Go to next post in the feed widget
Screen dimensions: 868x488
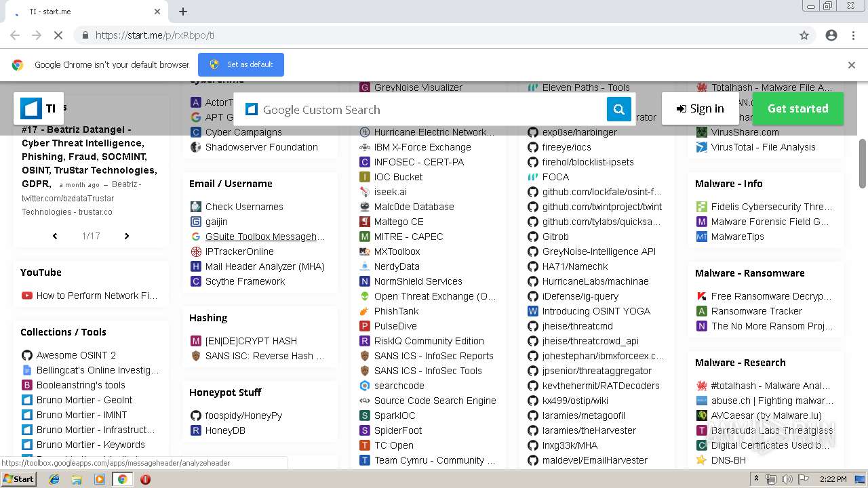pos(127,236)
